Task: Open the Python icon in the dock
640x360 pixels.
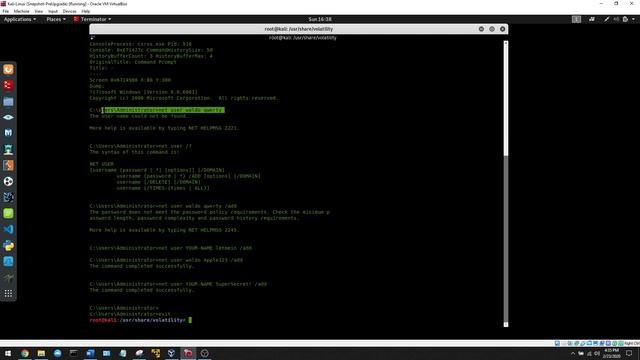Action: (x=8, y=245)
